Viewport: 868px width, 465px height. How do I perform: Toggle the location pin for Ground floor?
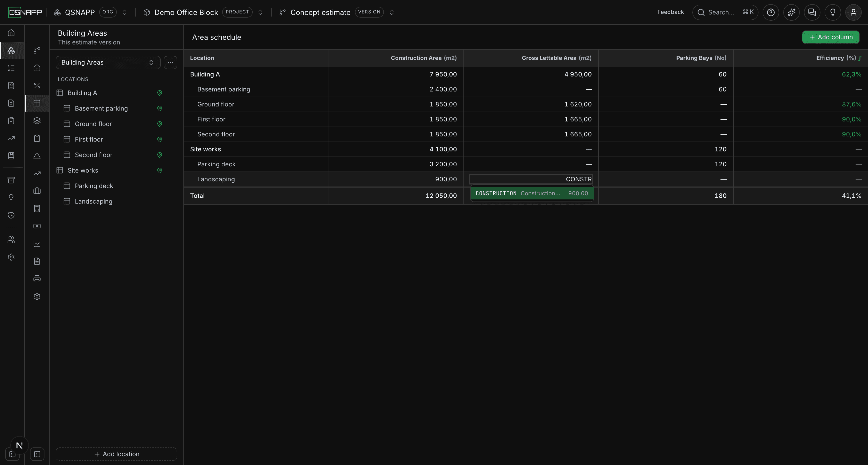click(x=160, y=124)
